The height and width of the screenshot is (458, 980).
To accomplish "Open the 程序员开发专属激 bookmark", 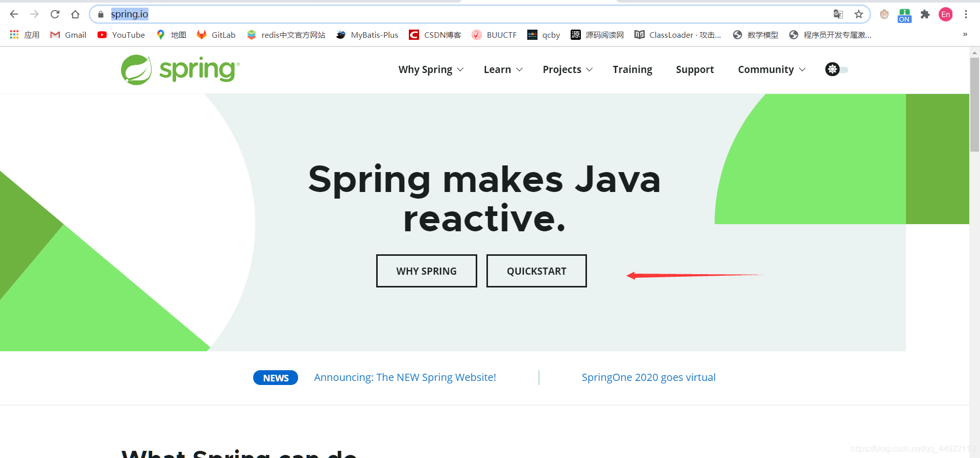I will tap(830, 35).
